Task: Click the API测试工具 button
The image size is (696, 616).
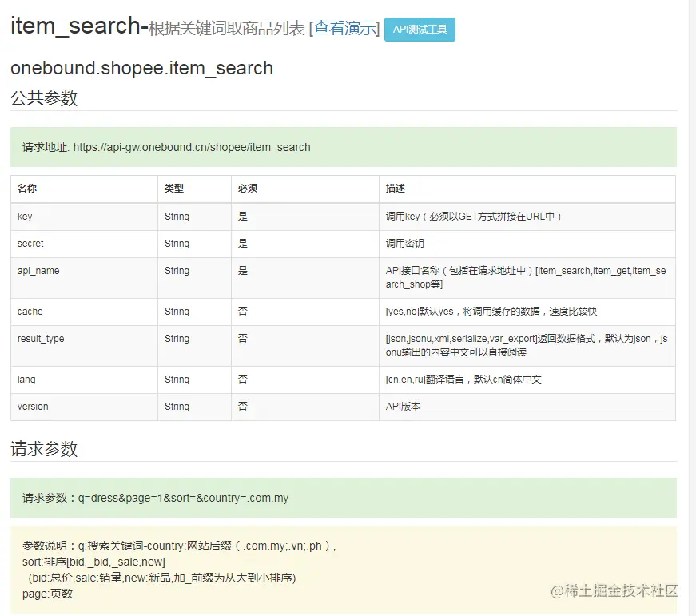Action: (x=420, y=30)
